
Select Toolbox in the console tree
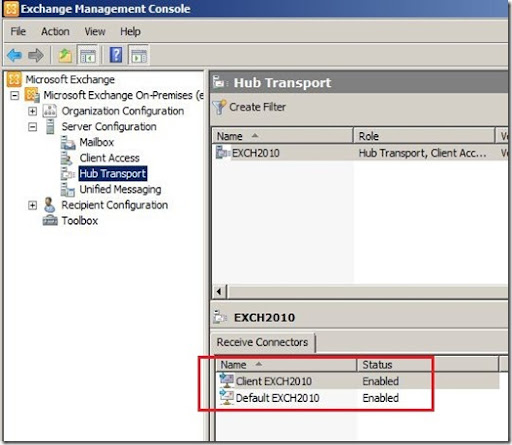pyautogui.click(x=80, y=221)
